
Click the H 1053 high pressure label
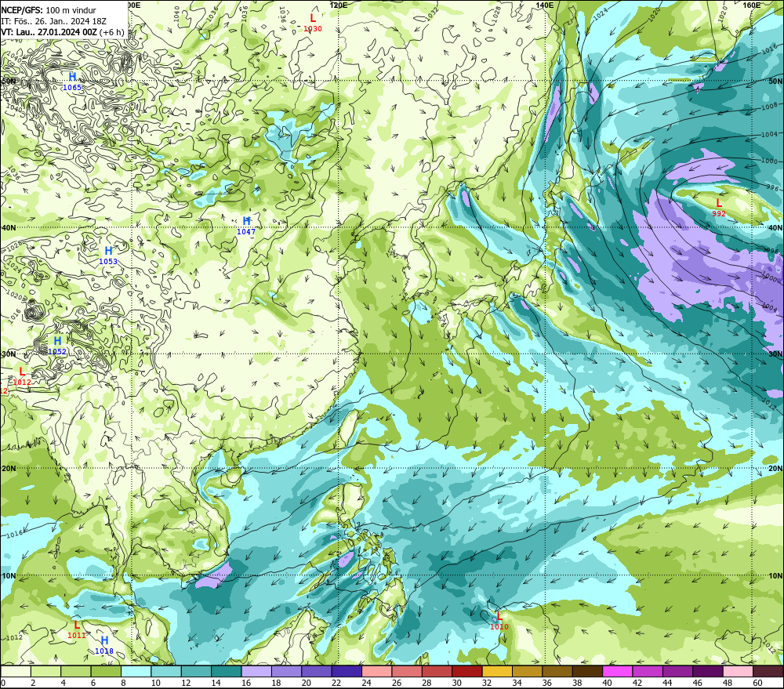click(108, 255)
